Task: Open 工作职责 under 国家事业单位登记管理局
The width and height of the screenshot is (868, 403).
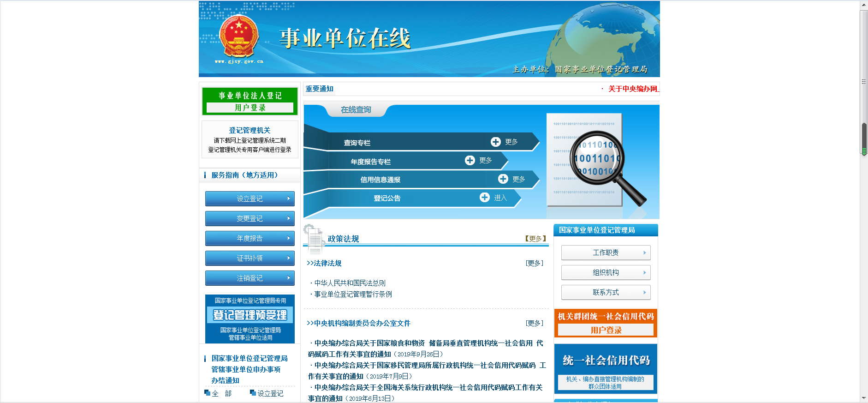Action: click(606, 253)
